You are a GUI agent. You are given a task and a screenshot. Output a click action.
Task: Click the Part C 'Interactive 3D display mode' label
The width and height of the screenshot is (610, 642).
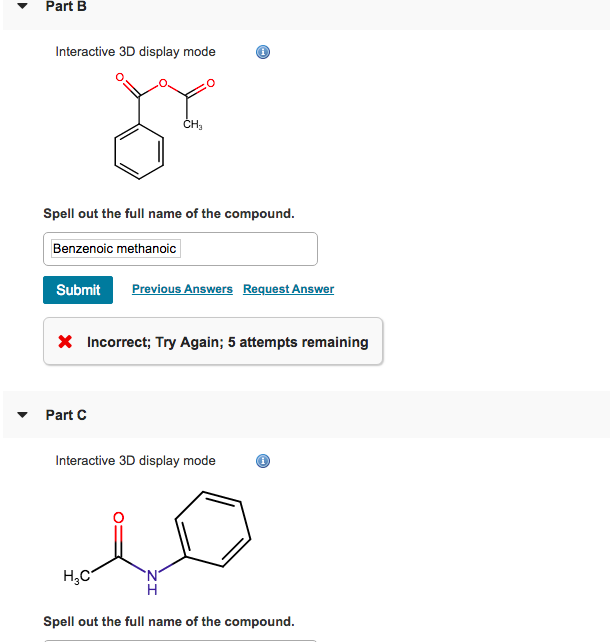click(x=136, y=461)
